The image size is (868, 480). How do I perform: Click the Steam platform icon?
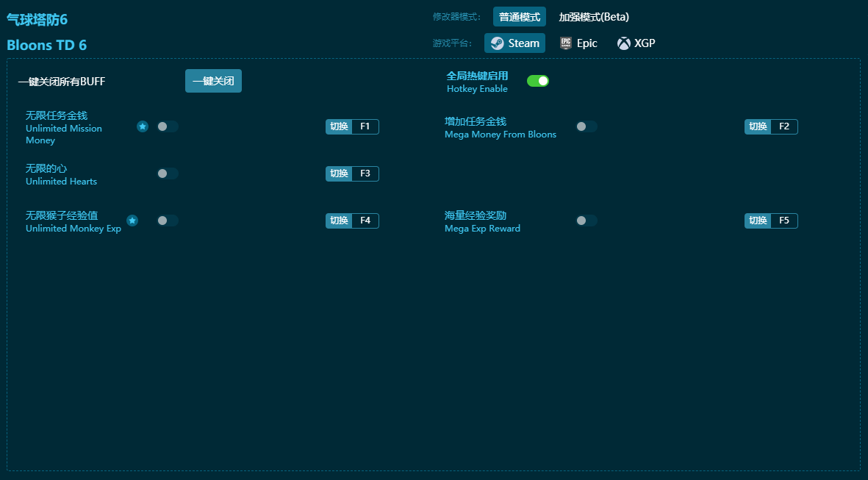pos(498,43)
